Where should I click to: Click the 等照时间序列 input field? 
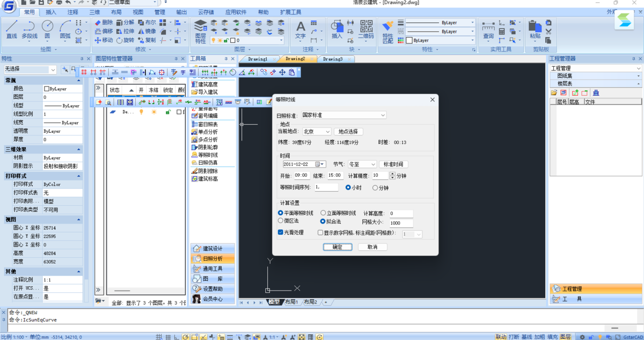tap(326, 187)
